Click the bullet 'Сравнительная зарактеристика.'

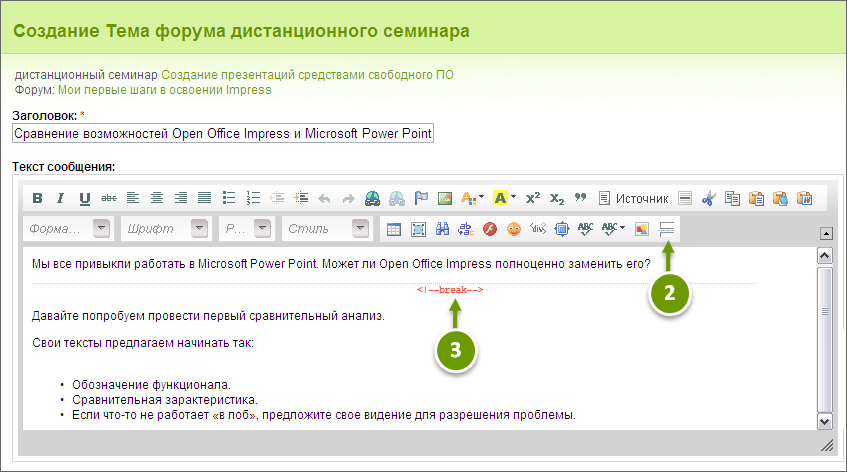165,400
